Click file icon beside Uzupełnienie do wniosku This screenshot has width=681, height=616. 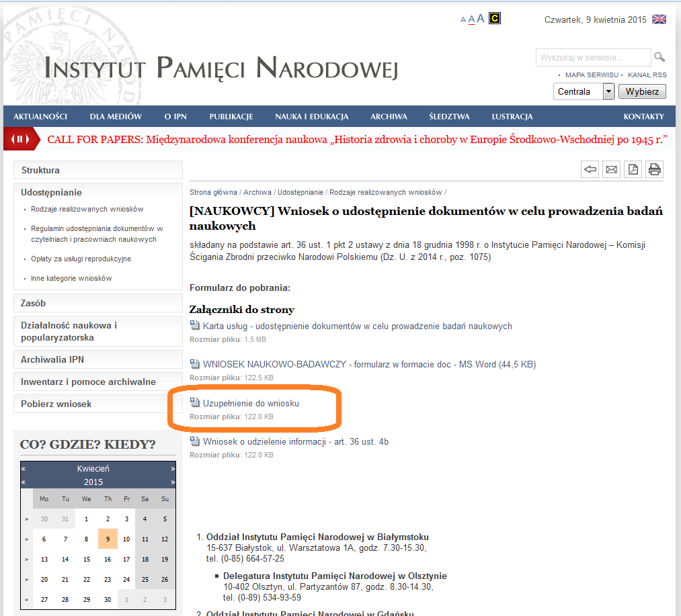(194, 402)
